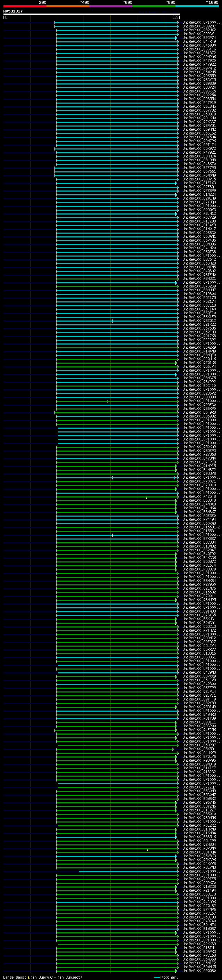
Task: Select the UniRef100_B4JH64 label
Action: click(x=199, y=508)
